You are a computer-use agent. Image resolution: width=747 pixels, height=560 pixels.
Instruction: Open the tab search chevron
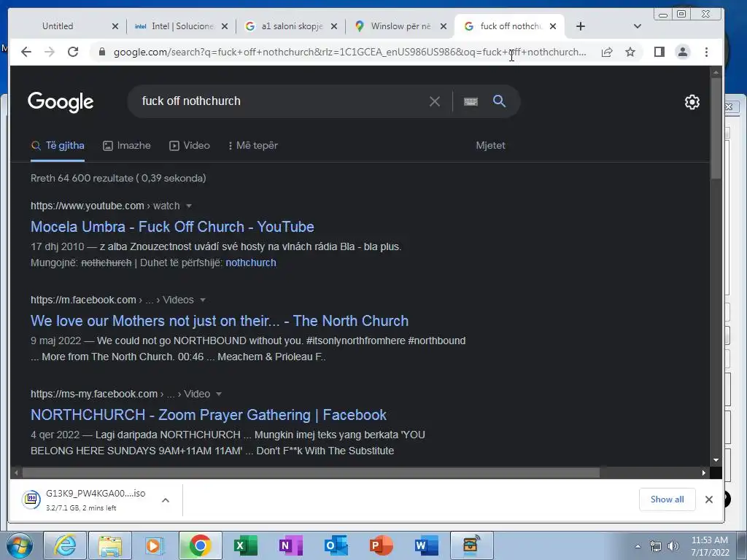click(638, 26)
